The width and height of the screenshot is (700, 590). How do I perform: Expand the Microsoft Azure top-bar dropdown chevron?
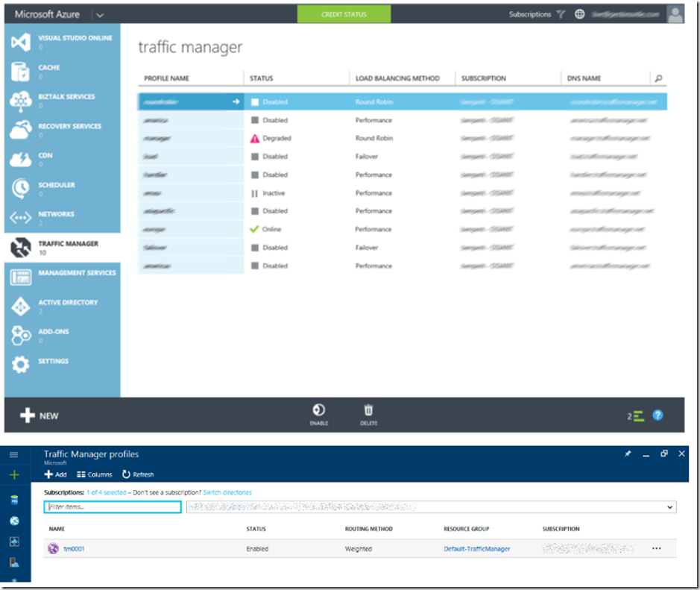click(100, 15)
